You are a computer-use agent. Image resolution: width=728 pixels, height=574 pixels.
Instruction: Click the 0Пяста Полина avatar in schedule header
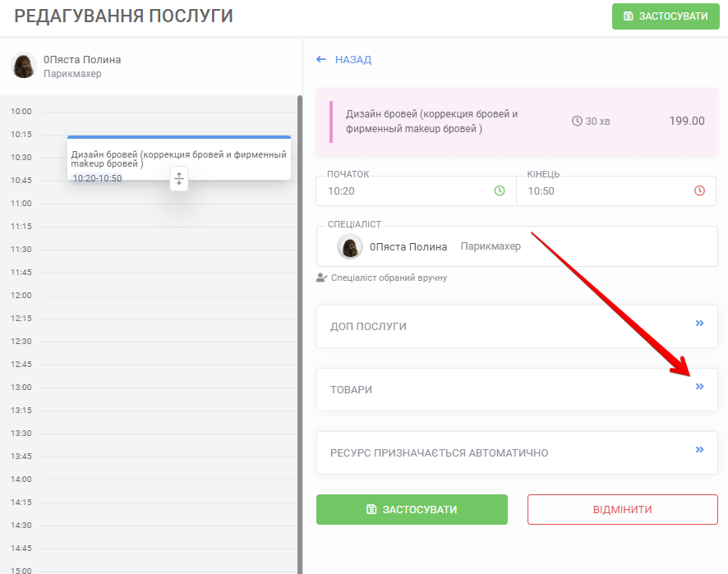[x=24, y=65]
